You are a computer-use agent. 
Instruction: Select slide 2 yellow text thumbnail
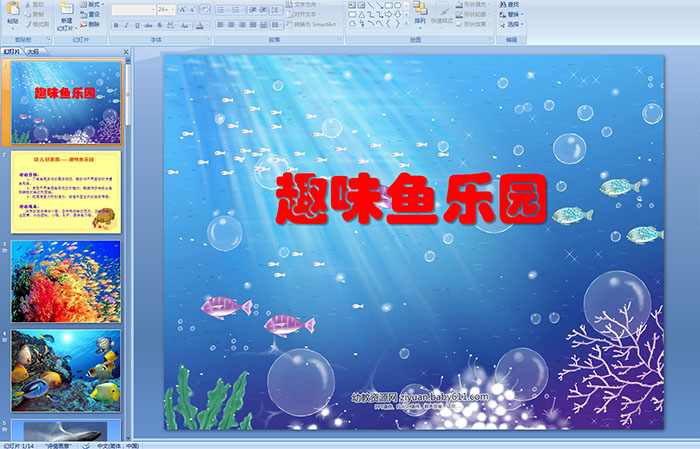66,192
